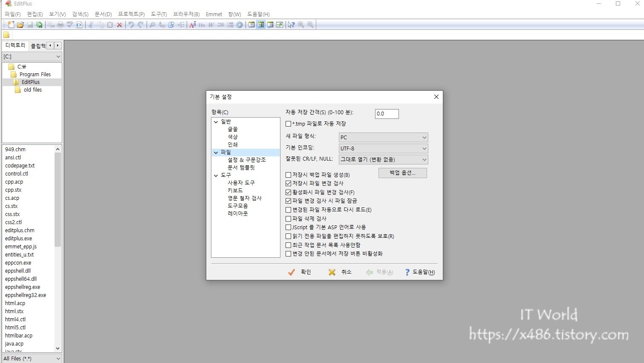Click the Paste clipboard icon

(x=110, y=25)
